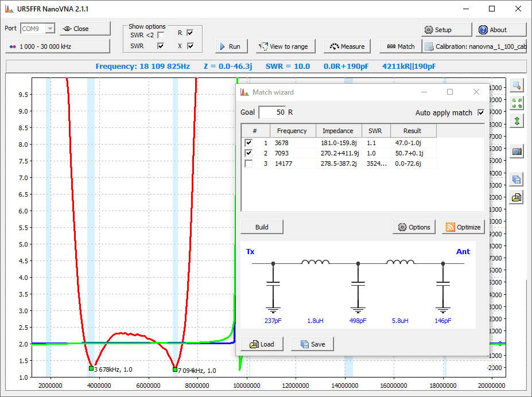Image resolution: width=532 pixels, height=397 pixels.
Task: Open the Calibration nanovna_1_100 selector
Action: [474, 46]
